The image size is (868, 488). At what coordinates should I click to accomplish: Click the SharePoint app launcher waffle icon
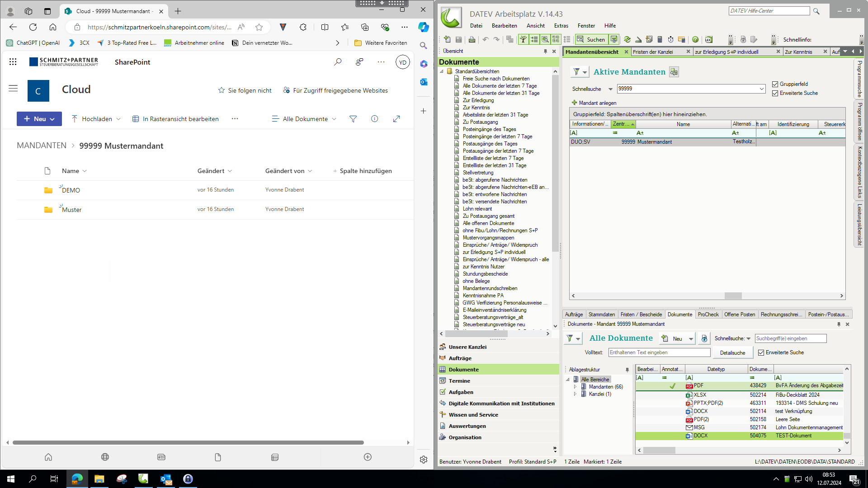pyautogui.click(x=13, y=62)
